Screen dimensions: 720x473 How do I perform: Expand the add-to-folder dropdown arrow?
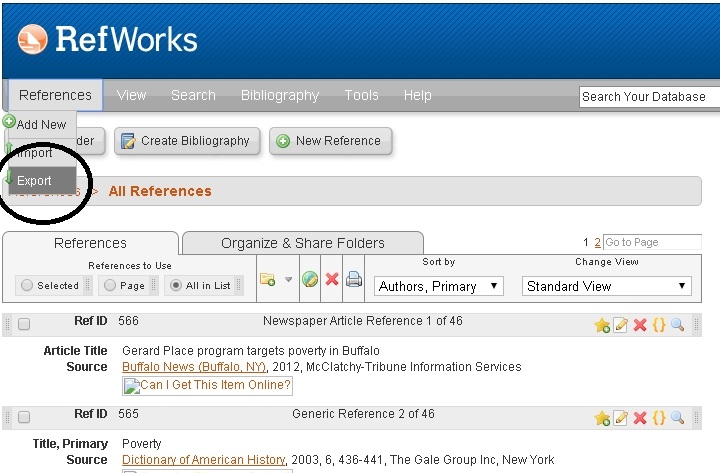288,279
